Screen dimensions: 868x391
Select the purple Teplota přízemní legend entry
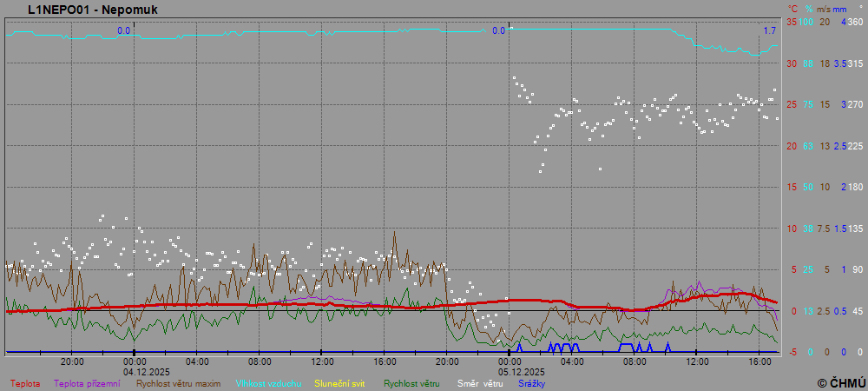pos(87,383)
